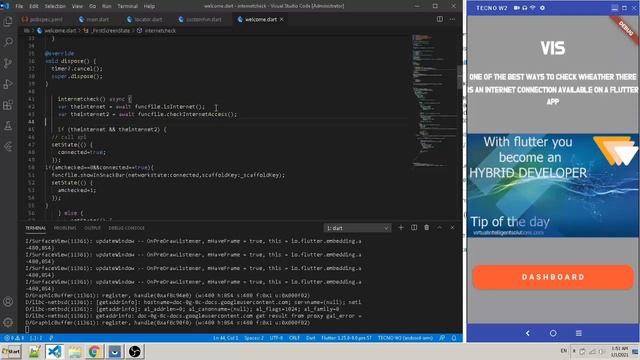This screenshot has width=640, height=360.
Task: Create a new terminal with the plus icon
Action: click(401, 228)
